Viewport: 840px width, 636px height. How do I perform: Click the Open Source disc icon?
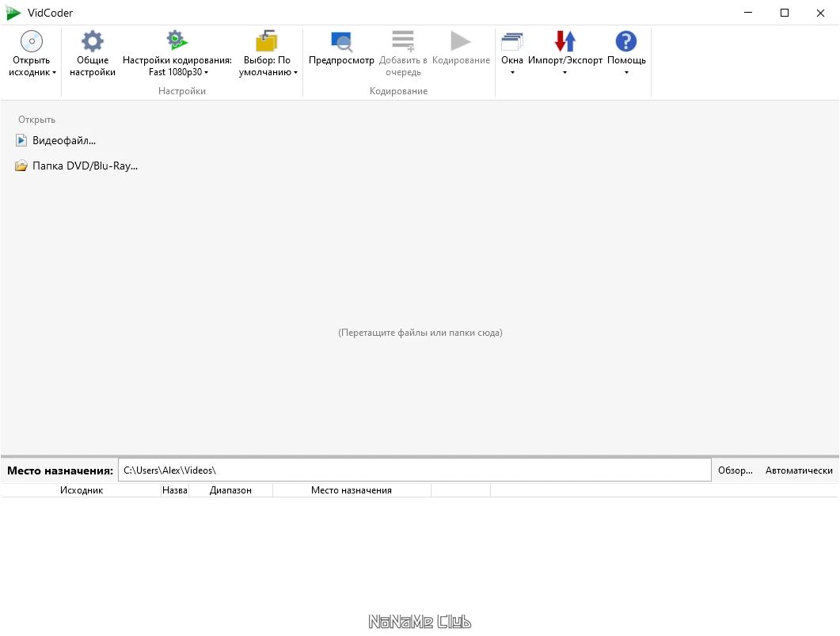(x=32, y=41)
